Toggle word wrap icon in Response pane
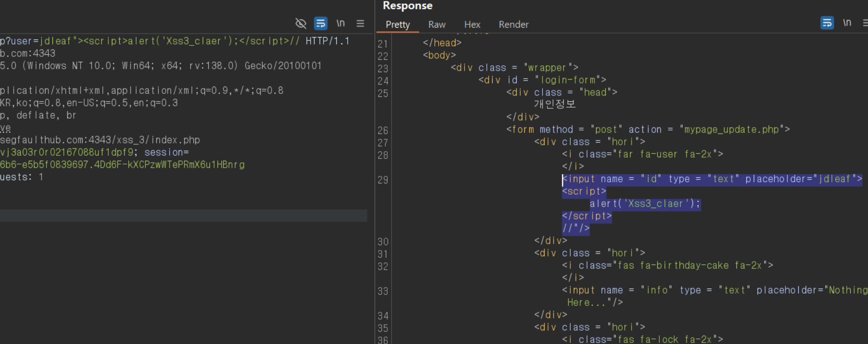868x344 pixels. coord(827,23)
